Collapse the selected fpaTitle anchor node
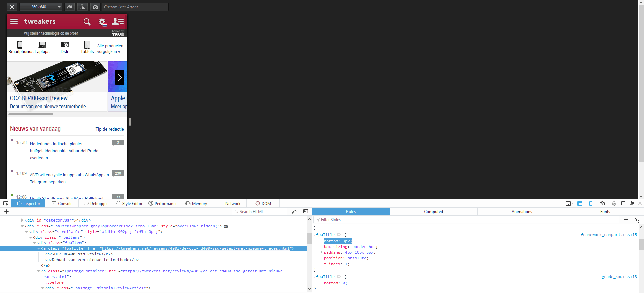Viewport: 644px width, 293px height. (x=39, y=249)
